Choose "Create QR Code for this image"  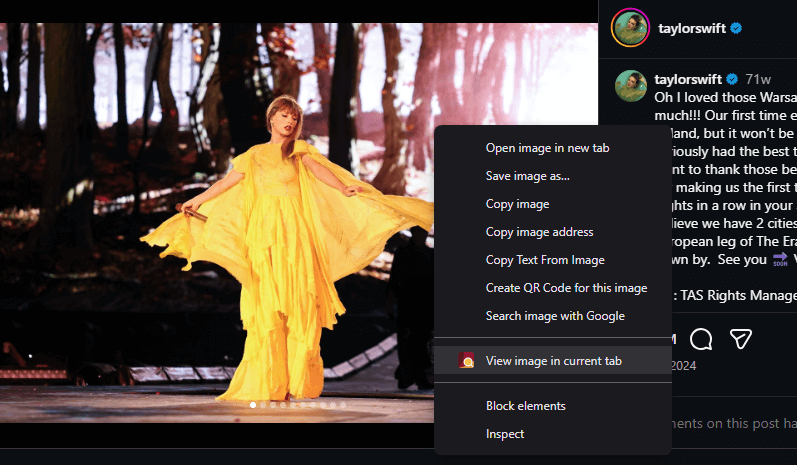click(x=553, y=288)
